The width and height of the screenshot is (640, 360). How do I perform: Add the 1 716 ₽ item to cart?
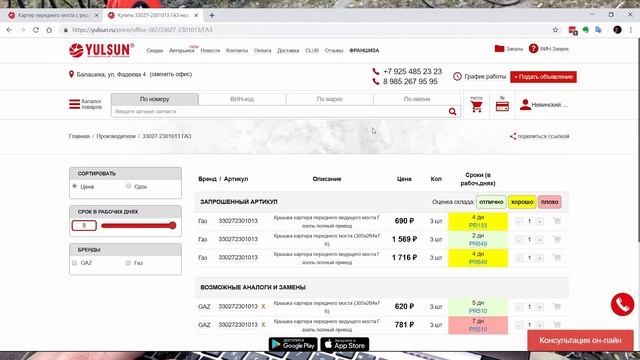click(557, 258)
